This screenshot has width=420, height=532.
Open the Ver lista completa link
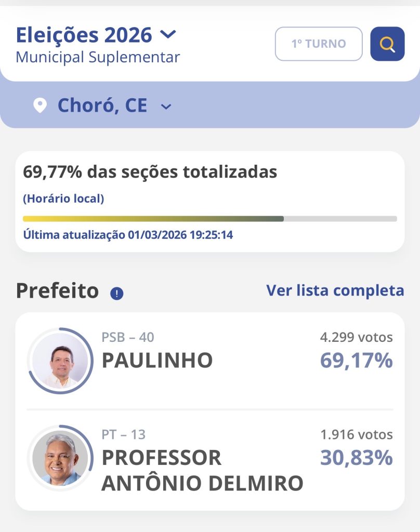click(x=335, y=290)
